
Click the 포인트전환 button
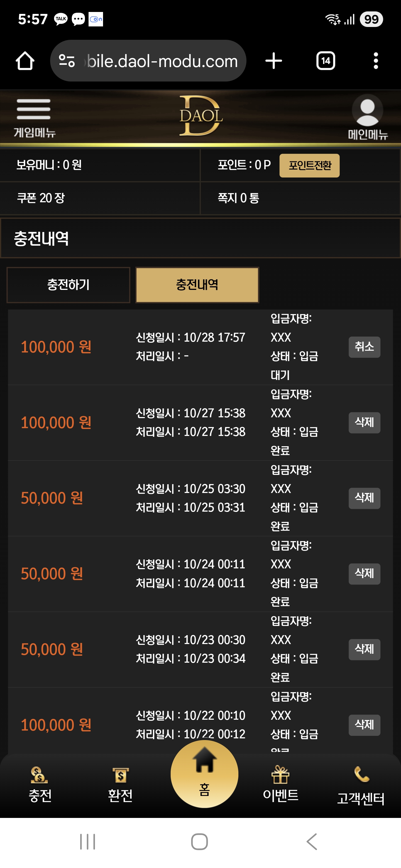point(309,166)
